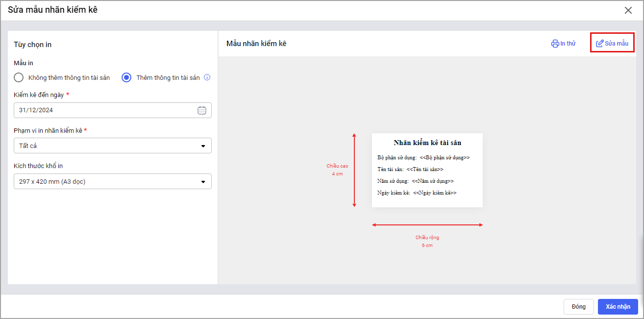Confirm with the Xác nhận button
This screenshot has width=644, height=319.
tap(618, 307)
